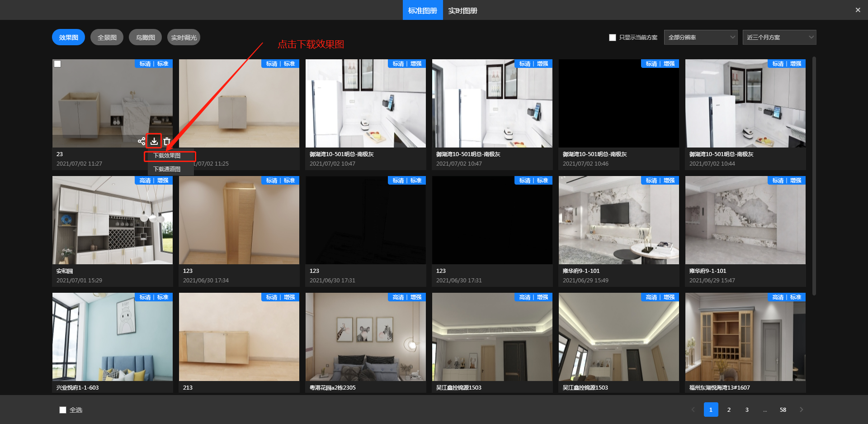The image size is (868, 424).
Task: Go to next page with the right arrow
Action: tap(801, 410)
